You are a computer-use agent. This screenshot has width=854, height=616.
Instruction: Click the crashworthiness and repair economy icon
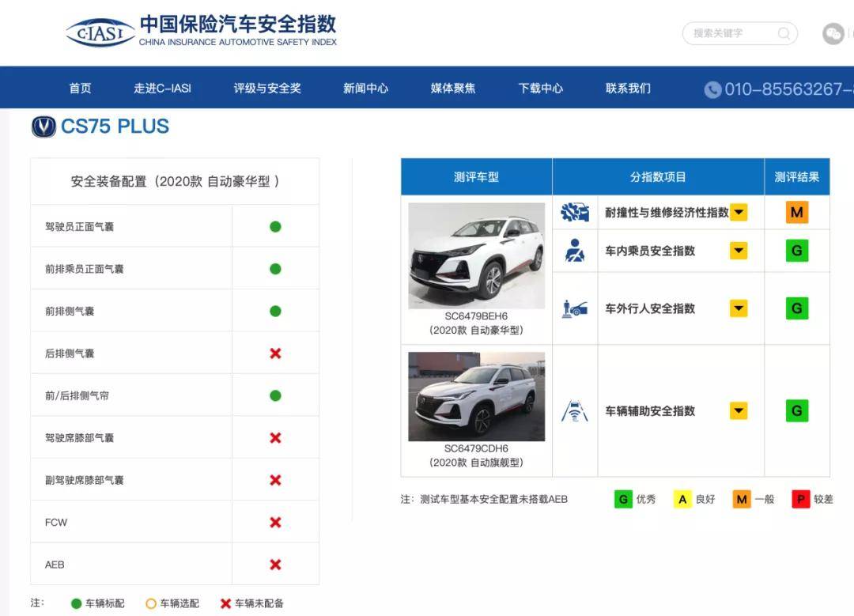575,212
